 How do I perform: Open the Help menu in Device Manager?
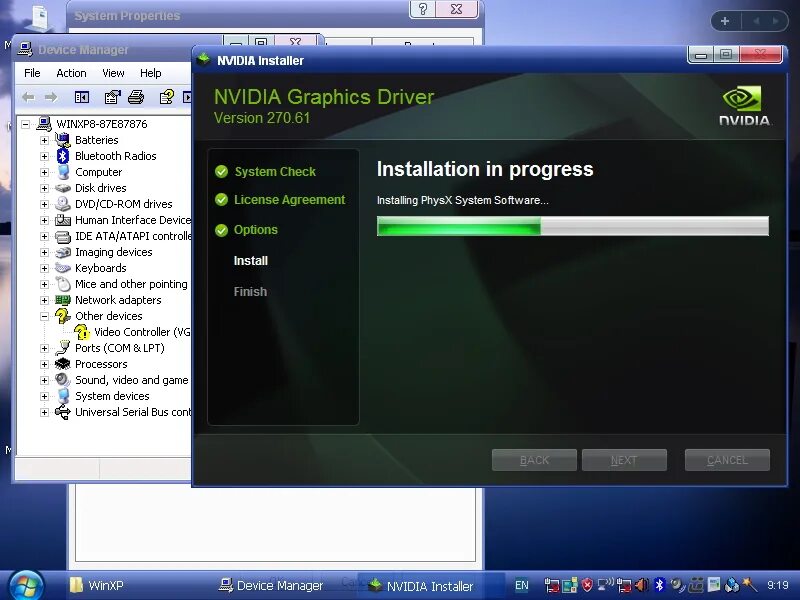click(x=151, y=73)
